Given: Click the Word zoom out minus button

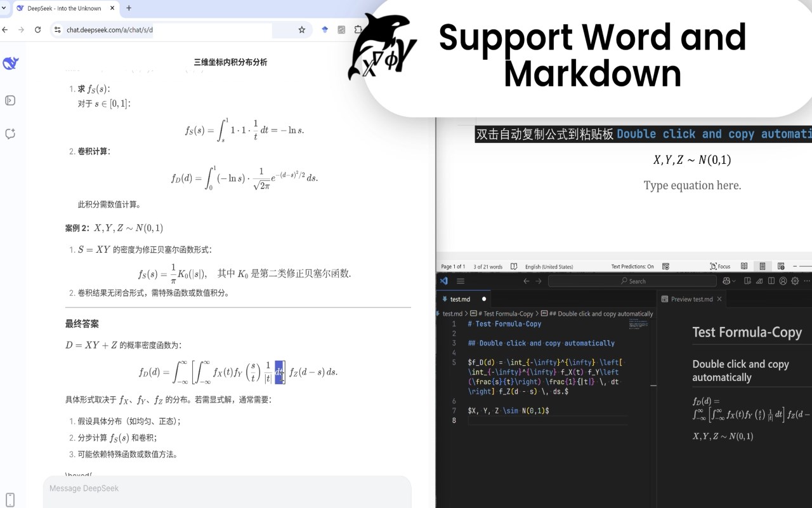Looking at the screenshot, I should pos(796,267).
